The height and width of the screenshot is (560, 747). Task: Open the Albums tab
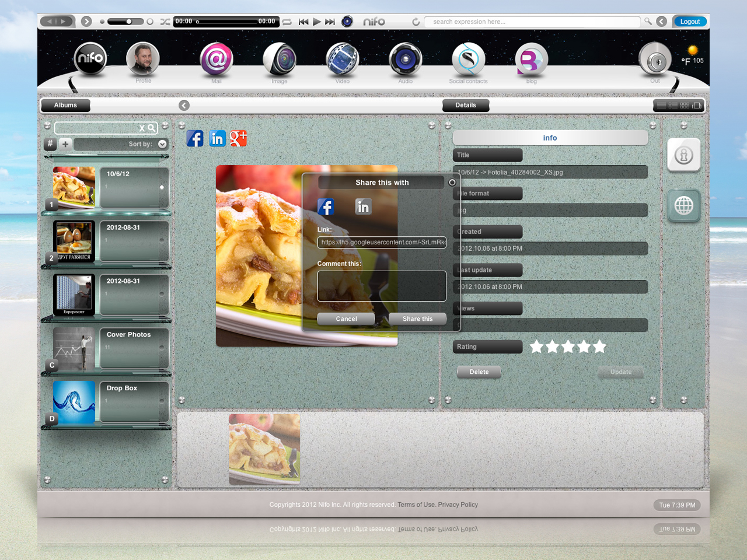65,106
